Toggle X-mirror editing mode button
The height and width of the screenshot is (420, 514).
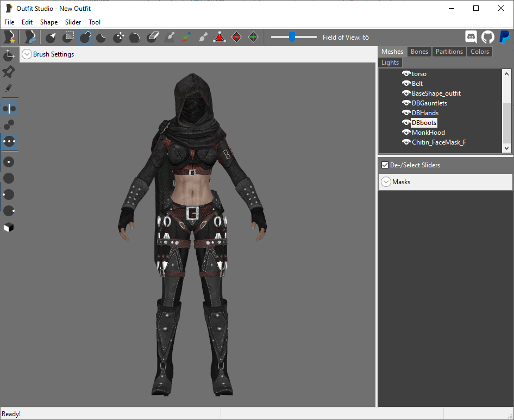pyautogui.click(x=9, y=109)
